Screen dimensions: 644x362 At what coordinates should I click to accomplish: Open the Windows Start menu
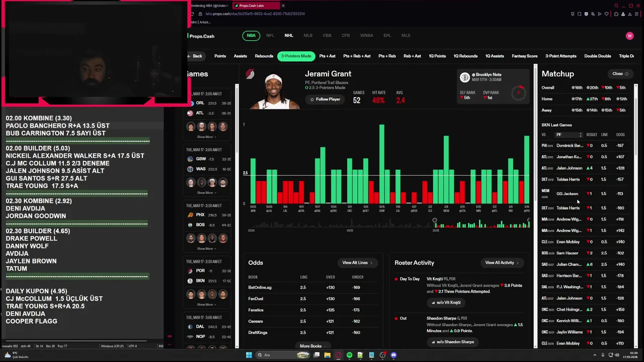pos(249,355)
